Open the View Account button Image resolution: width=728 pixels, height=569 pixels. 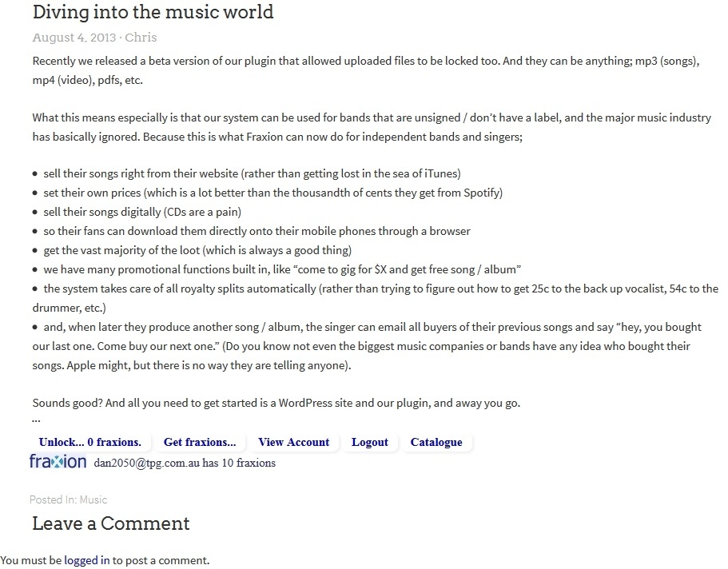coord(293,442)
